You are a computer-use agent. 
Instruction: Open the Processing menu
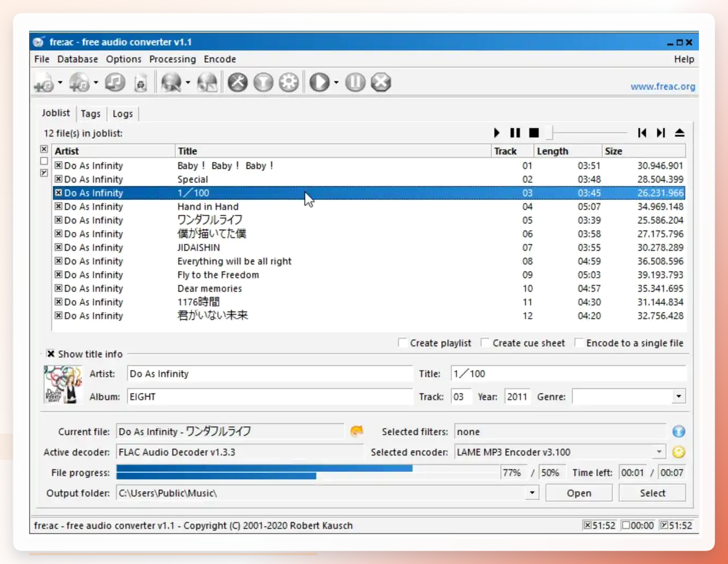click(x=173, y=59)
